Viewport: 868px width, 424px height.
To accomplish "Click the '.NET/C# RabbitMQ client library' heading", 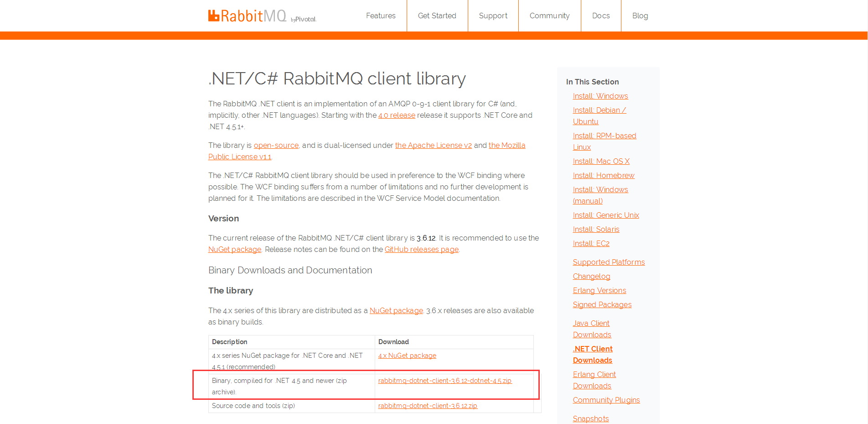I will [337, 79].
